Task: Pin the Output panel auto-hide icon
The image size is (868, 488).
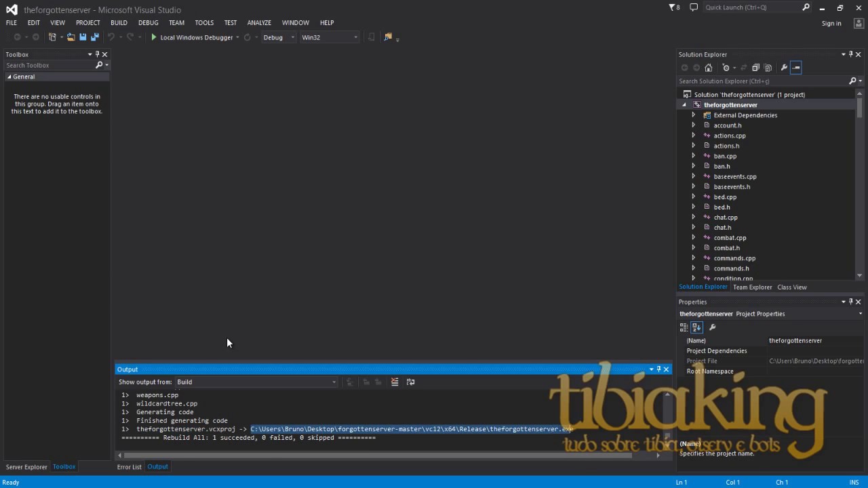Action: click(658, 369)
